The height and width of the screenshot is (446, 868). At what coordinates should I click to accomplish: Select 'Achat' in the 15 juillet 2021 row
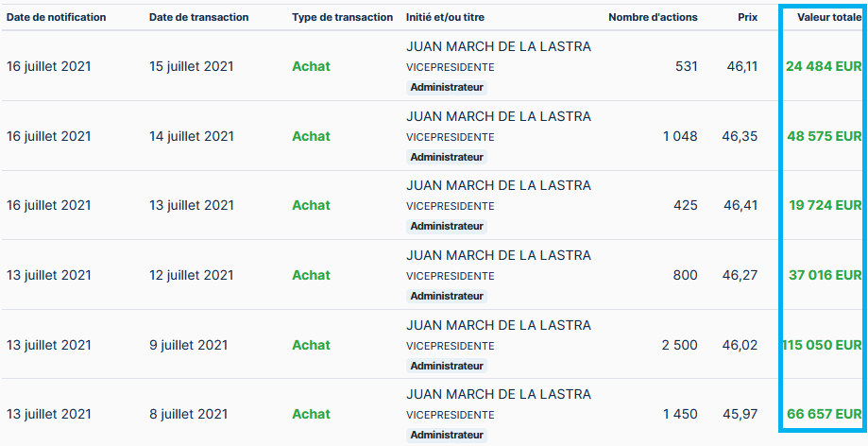(x=311, y=66)
